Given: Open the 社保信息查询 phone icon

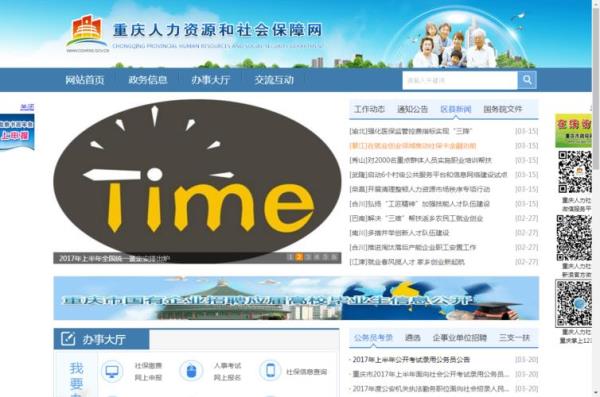Looking at the screenshot, I should (271, 371).
